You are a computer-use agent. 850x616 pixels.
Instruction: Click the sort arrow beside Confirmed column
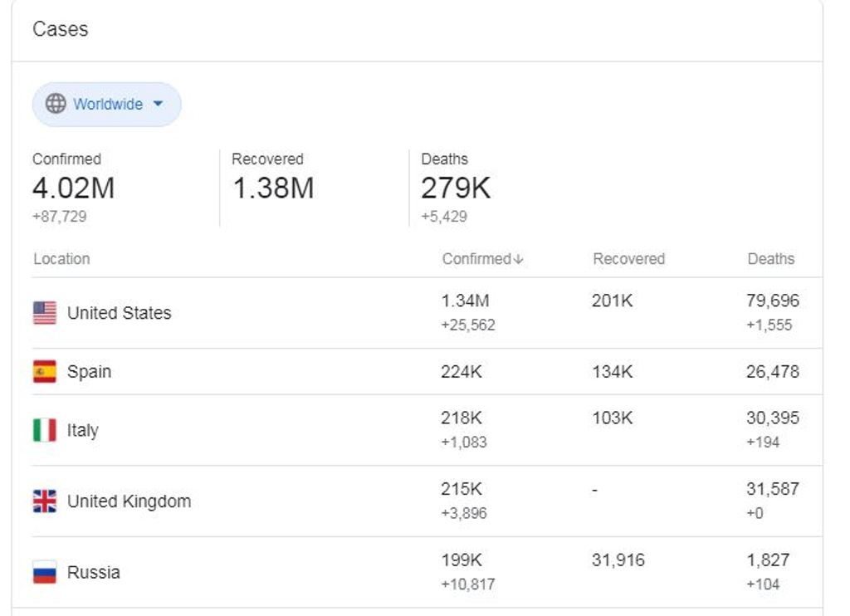518,259
